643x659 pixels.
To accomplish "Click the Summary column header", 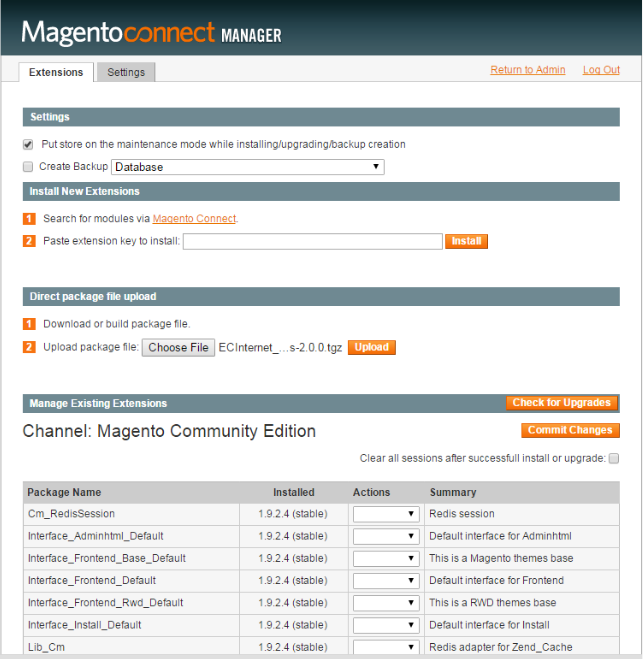I will (453, 492).
